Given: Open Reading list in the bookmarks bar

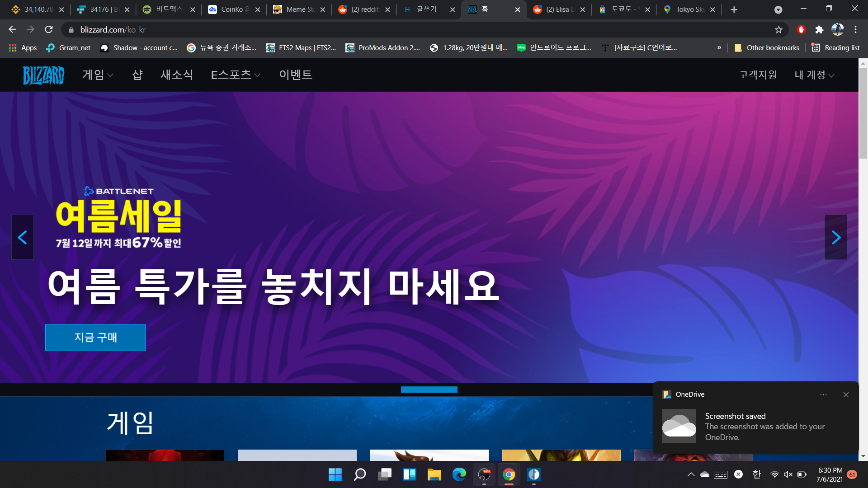Looking at the screenshot, I should [x=835, y=48].
